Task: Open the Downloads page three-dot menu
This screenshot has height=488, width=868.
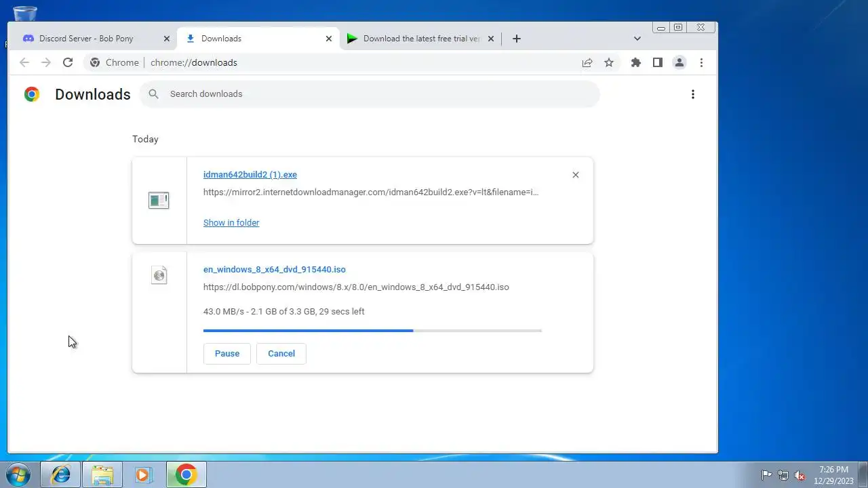Action: [x=693, y=94]
